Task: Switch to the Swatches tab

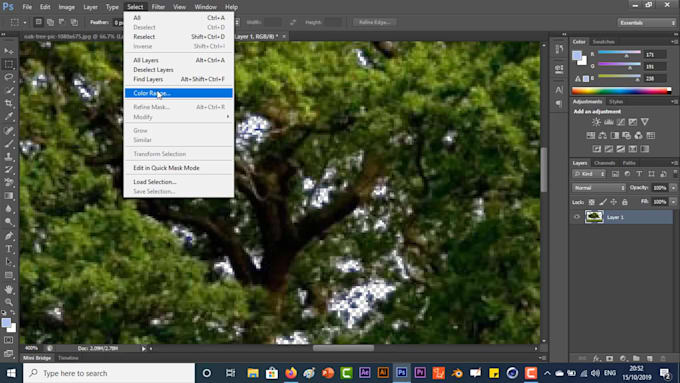Action: click(603, 42)
